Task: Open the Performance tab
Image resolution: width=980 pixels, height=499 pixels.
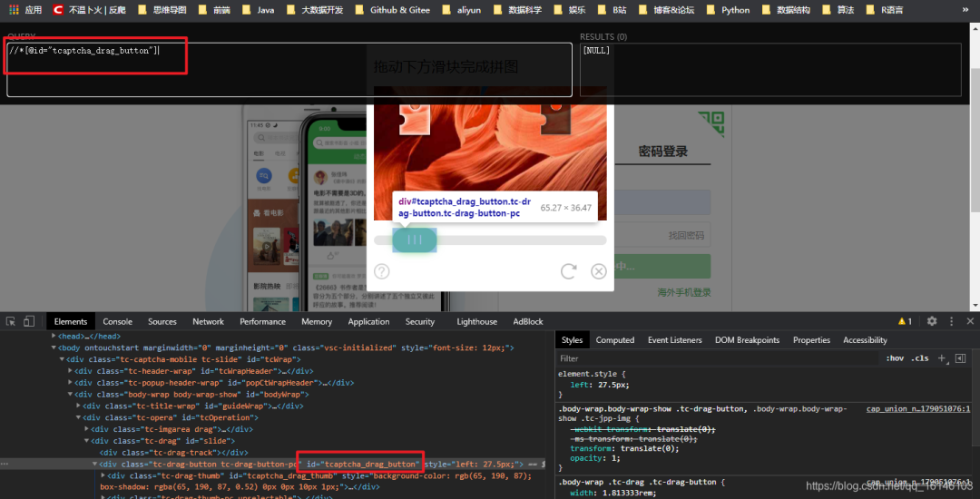Action: (262, 322)
